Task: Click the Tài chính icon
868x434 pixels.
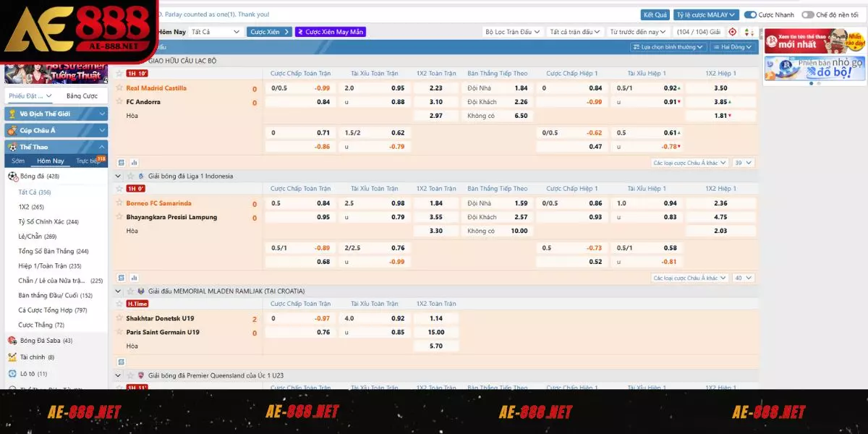Action: 12,357
